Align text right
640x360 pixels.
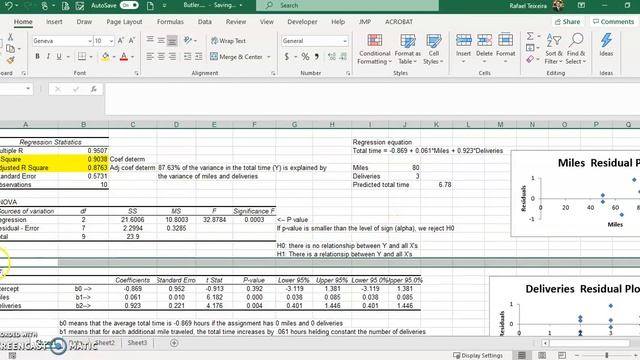pos(172,56)
